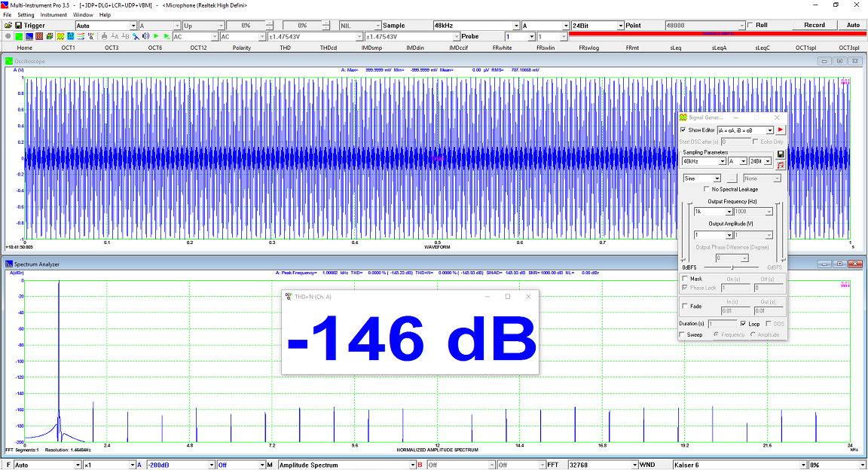
Task: Enable the No Spectral Leakage checkbox
Action: point(706,189)
